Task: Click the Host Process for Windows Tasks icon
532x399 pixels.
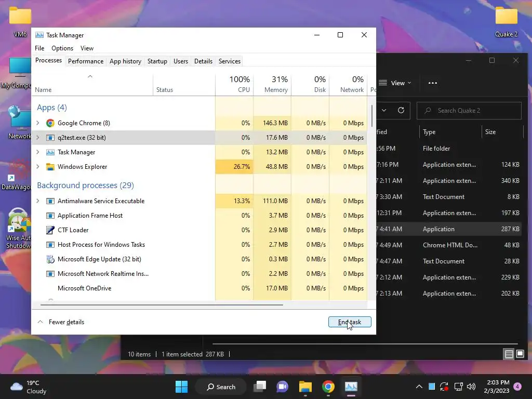Action: pos(50,245)
